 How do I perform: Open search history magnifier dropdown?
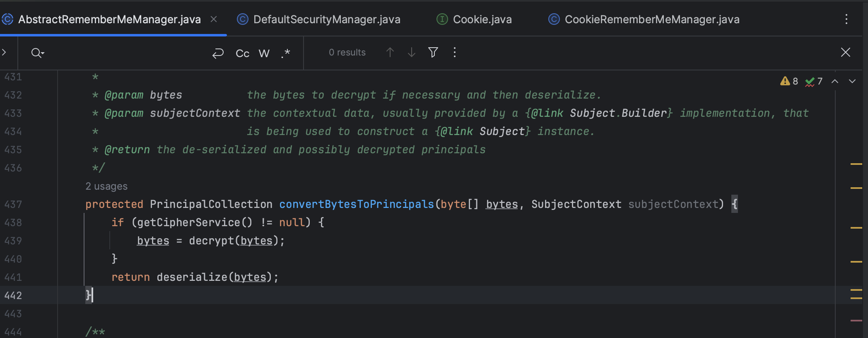(x=38, y=53)
